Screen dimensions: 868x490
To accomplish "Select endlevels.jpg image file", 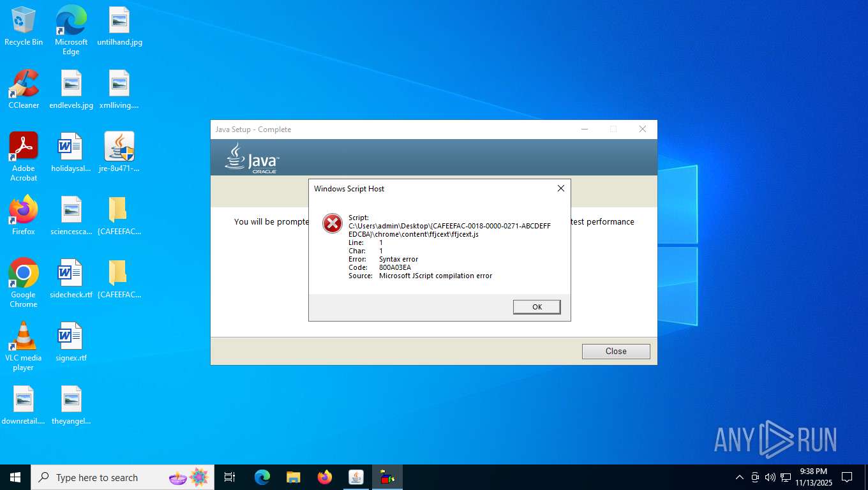I will [x=71, y=89].
